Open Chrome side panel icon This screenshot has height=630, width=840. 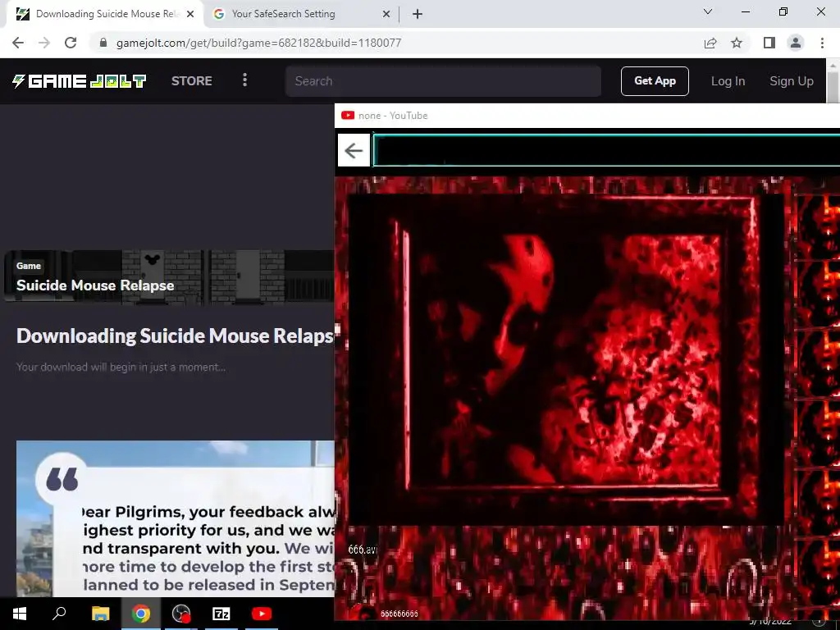tap(769, 43)
